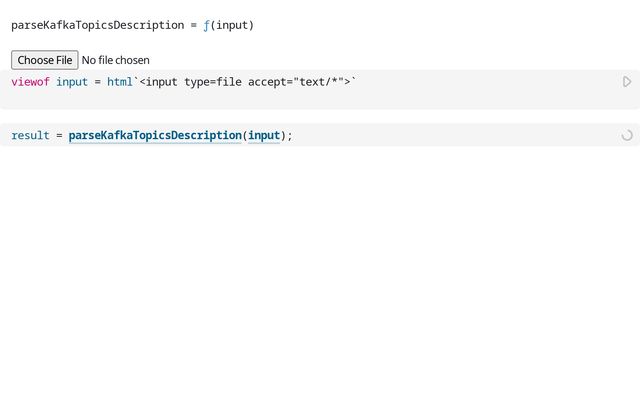640x400 pixels.
Task: Click the viewof keyword in code cell
Action: (30, 82)
